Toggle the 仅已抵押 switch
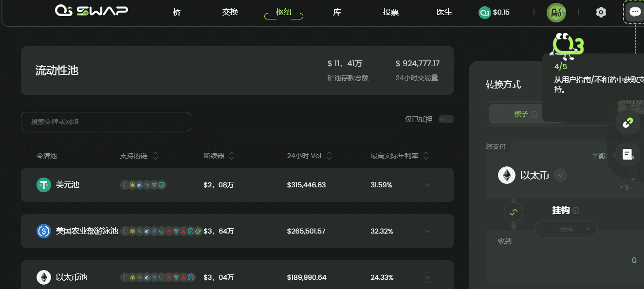644x289 pixels. [x=445, y=119]
